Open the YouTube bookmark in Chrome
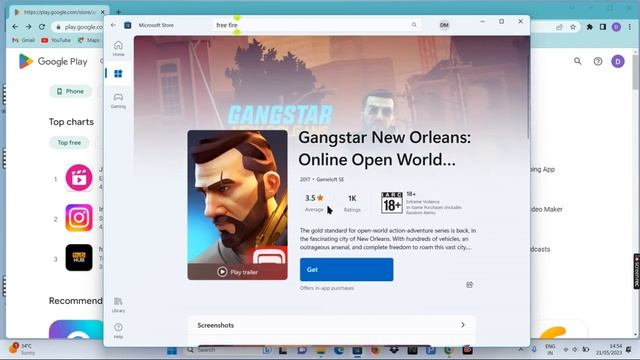Screen dimensions: 640x360 (56, 40)
